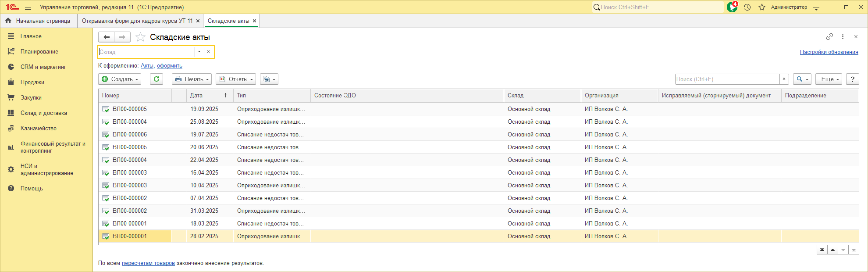
Task: Jump to the first list row
Action: 822,250
